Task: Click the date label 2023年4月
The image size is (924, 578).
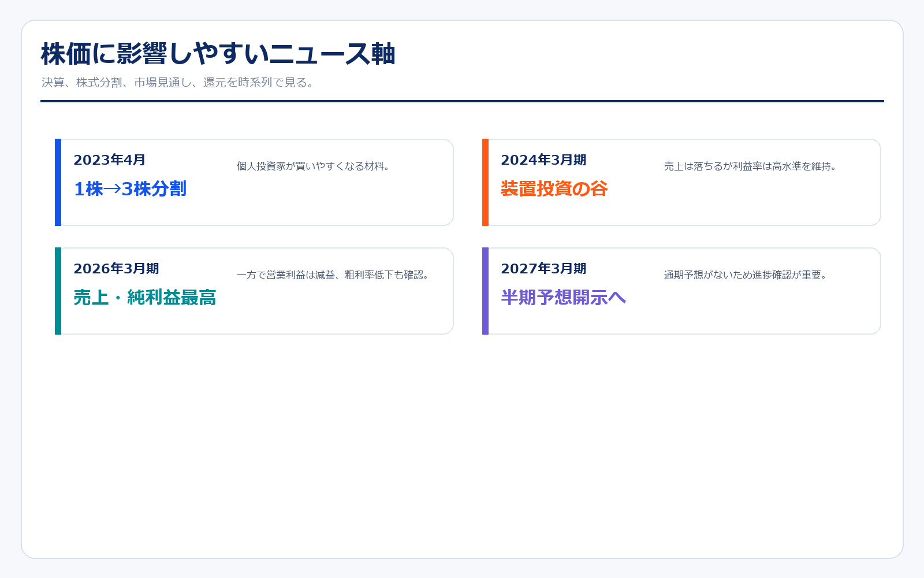Action: click(110, 160)
